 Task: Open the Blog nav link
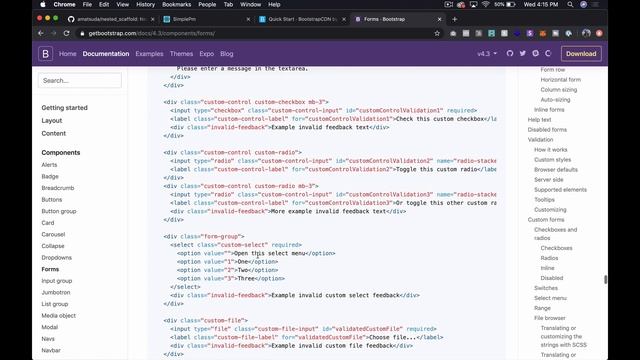[227, 53]
